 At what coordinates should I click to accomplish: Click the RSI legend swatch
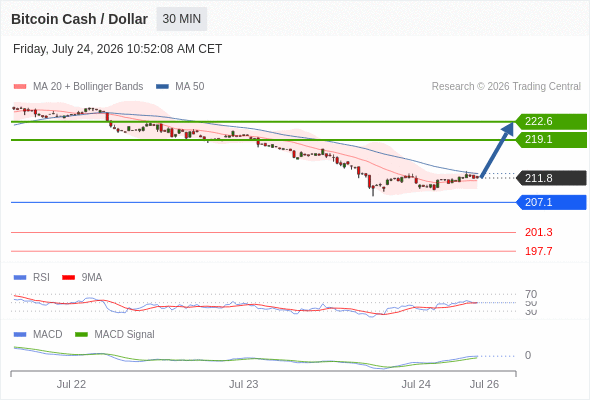point(20,278)
